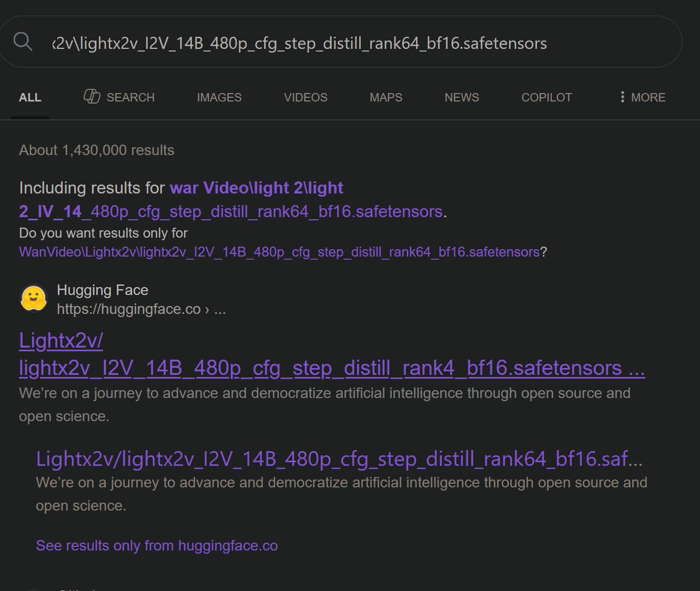
Task: Click the https://huggingface.co result URL
Action: [141, 309]
